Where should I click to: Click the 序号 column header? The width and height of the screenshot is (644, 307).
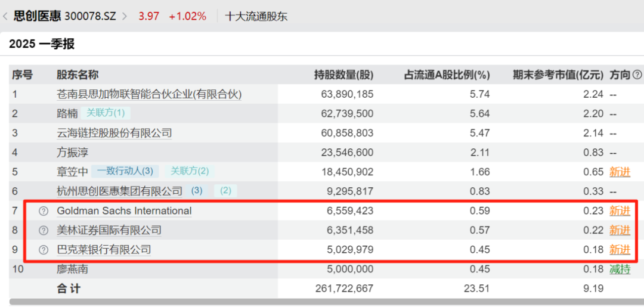pyautogui.click(x=22, y=75)
